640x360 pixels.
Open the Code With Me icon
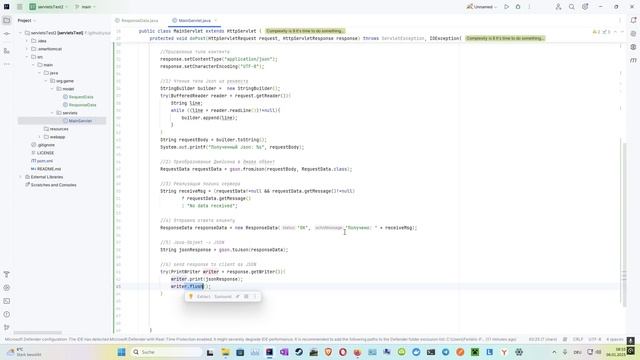click(558, 7)
